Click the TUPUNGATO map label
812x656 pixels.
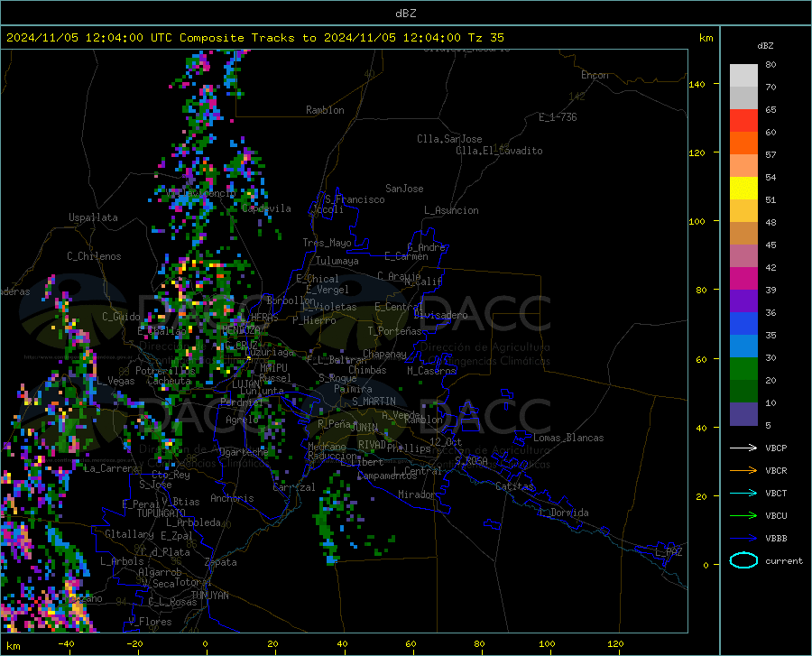pyautogui.click(x=161, y=513)
